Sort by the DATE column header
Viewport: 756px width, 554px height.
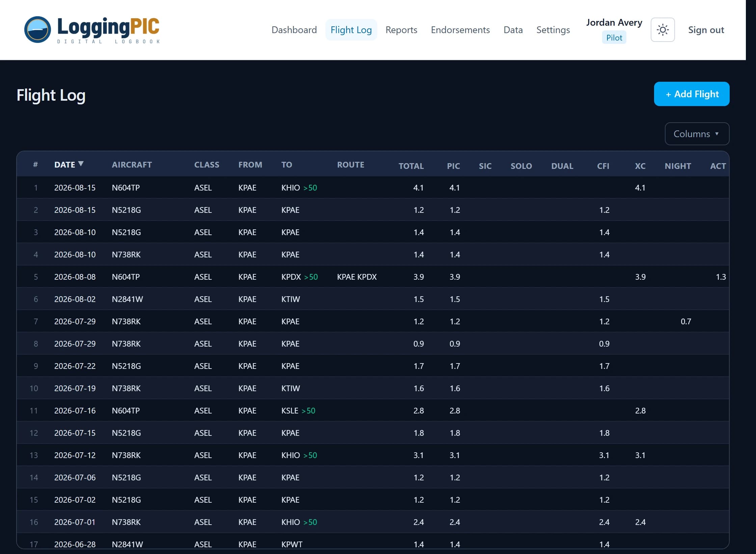click(x=69, y=165)
